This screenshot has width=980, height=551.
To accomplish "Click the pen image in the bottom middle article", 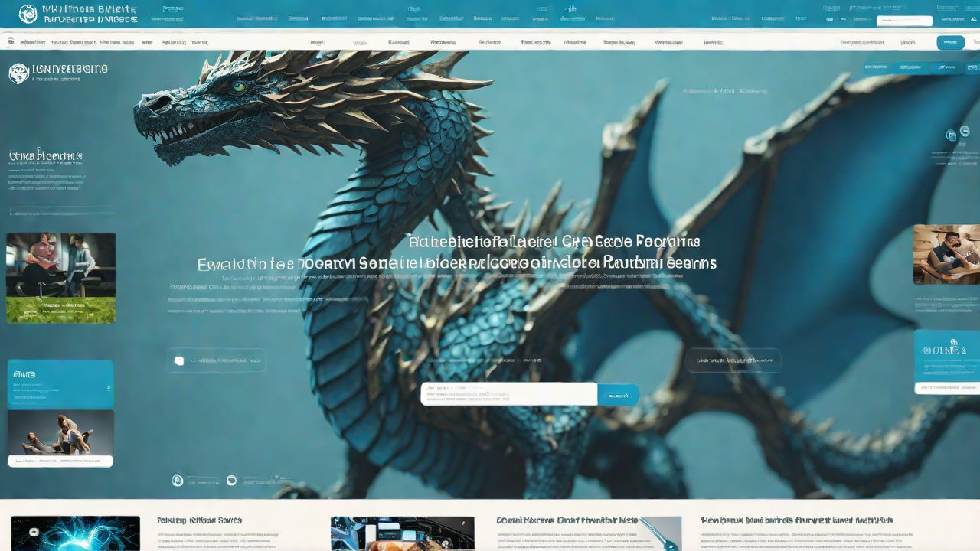I will tap(660, 533).
